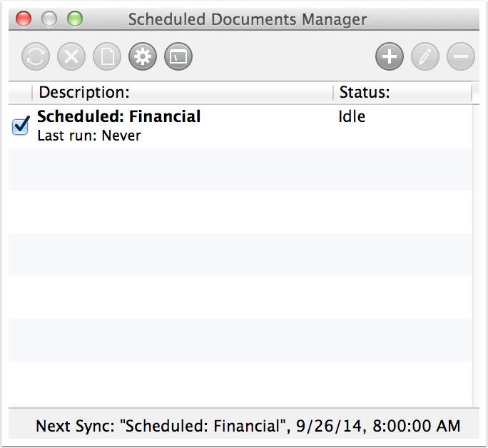Viewport: 488px width, 448px height.
Task: Click the Next Sync status bar text
Action: 248,427
